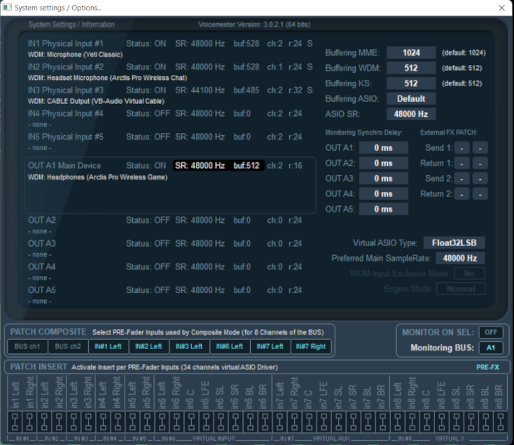514x445 pixels.
Task: Enable the in7 BL insert switch
Action: [368, 421]
